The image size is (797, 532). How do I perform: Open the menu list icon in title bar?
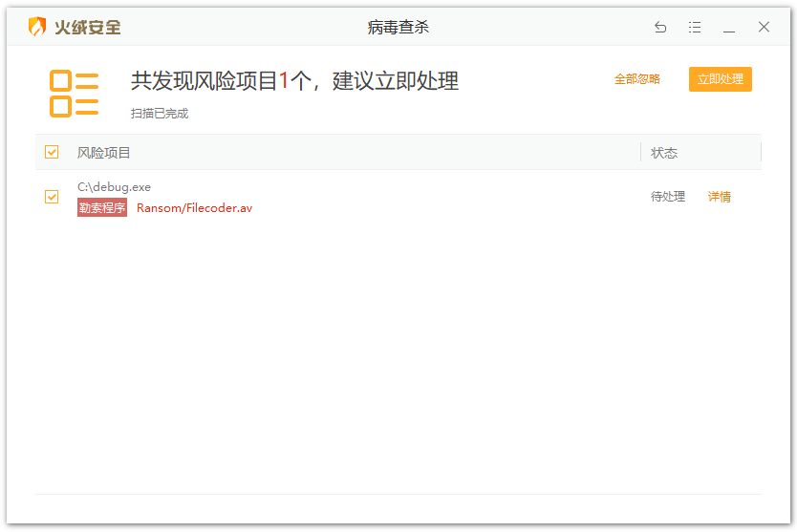click(695, 27)
